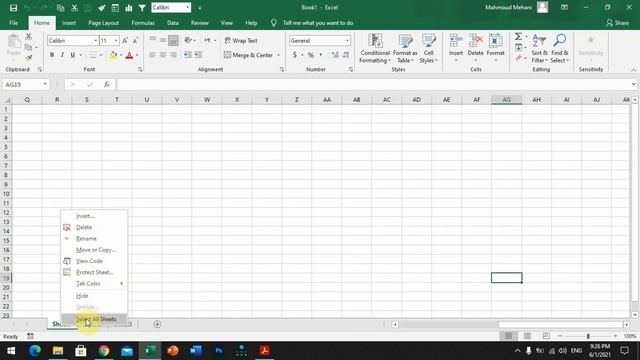Expand Merge & Center dropdown arrow
The height and width of the screenshot is (360, 640).
coord(278,55)
